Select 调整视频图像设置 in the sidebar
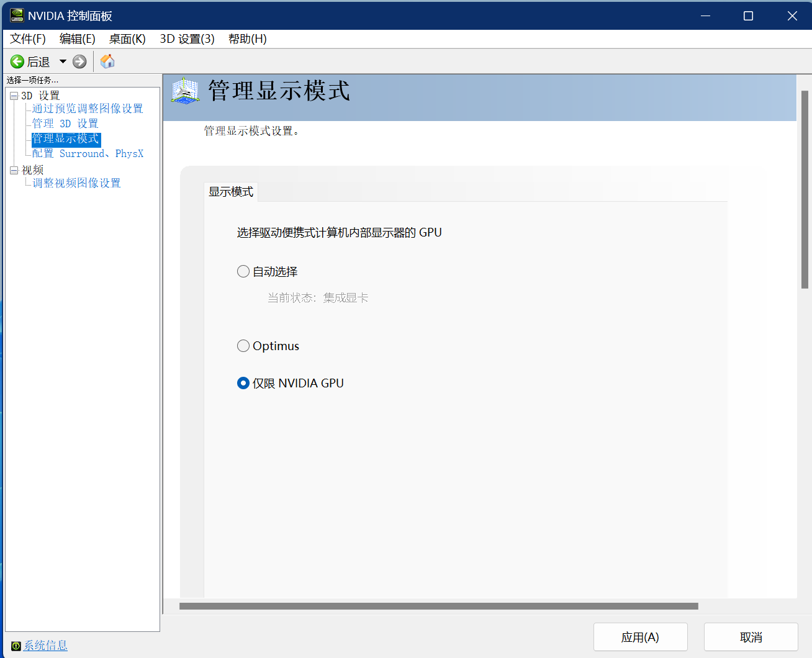This screenshot has width=812, height=658. coord(77,183)
